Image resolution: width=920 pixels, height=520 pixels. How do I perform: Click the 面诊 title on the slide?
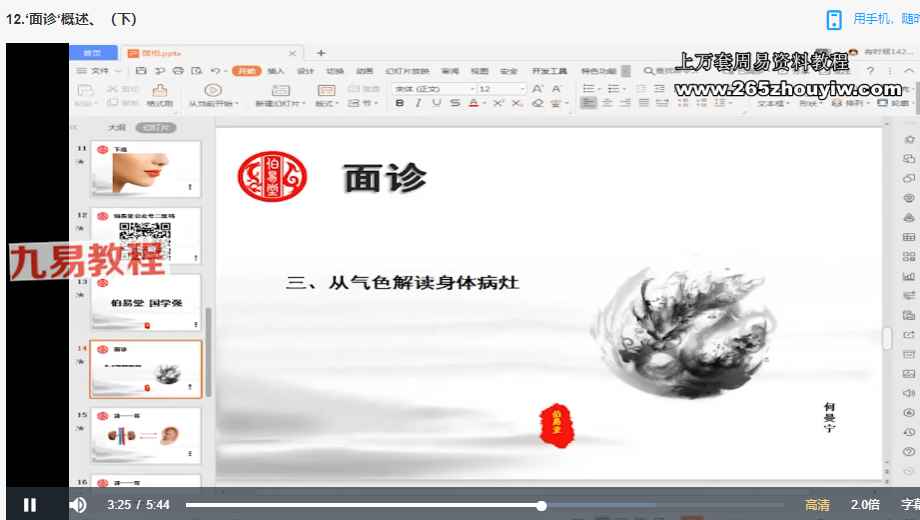[x=385, y=178]
